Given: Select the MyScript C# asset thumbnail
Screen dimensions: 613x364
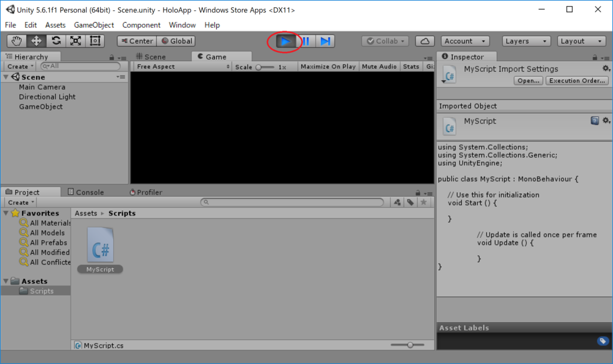Looking at the screenshot, I should (x=100, y=245).
